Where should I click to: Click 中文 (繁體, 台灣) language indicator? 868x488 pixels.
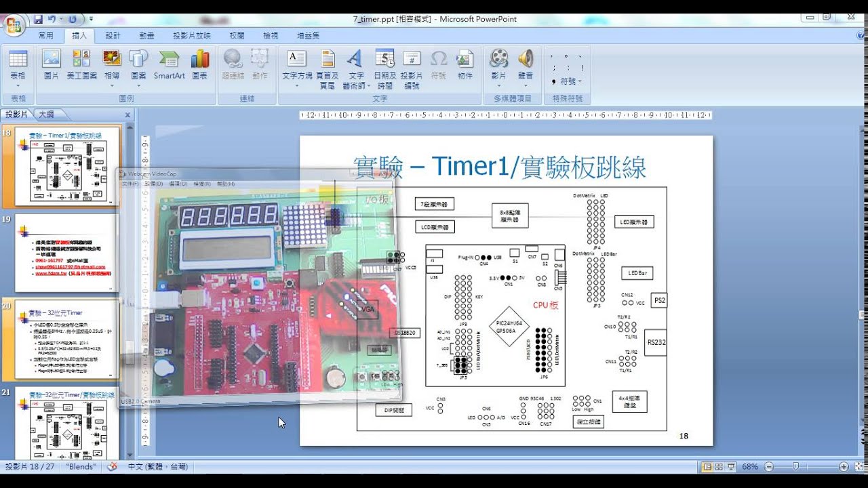tap(157, 467)
